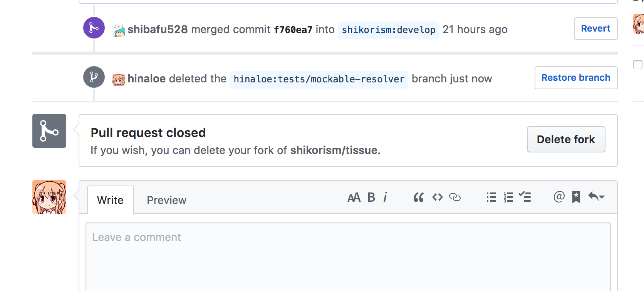Add a link via chain icon
The height and width of the screenshot is (291, 644).
coord(455,197)
